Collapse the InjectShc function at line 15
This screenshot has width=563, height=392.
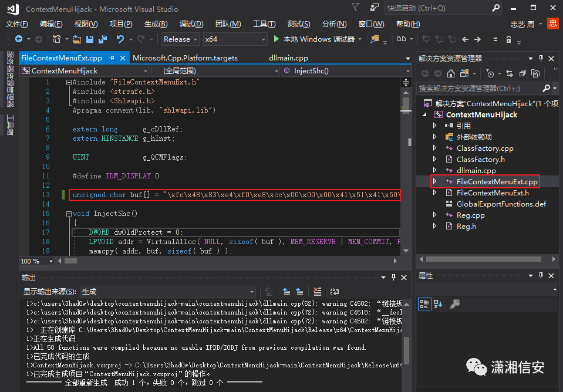69,214
